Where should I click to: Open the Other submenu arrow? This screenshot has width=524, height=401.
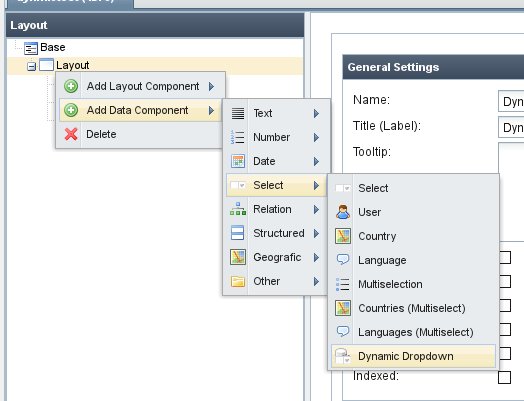[316, 281]
